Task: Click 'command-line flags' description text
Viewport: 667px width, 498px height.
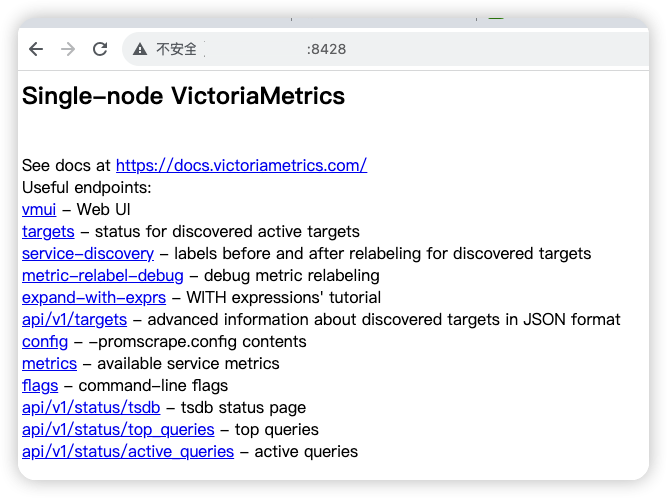Action: coord(153,386)
